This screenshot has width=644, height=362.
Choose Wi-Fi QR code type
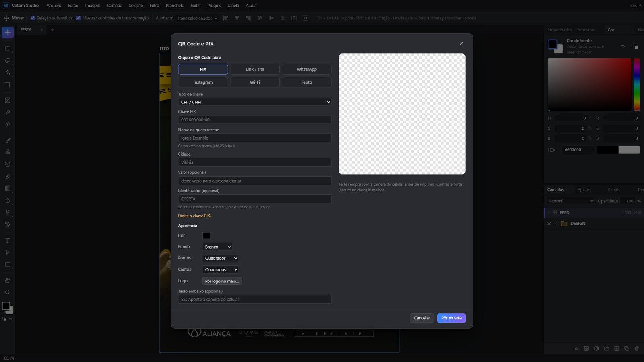tap(255, 82)
